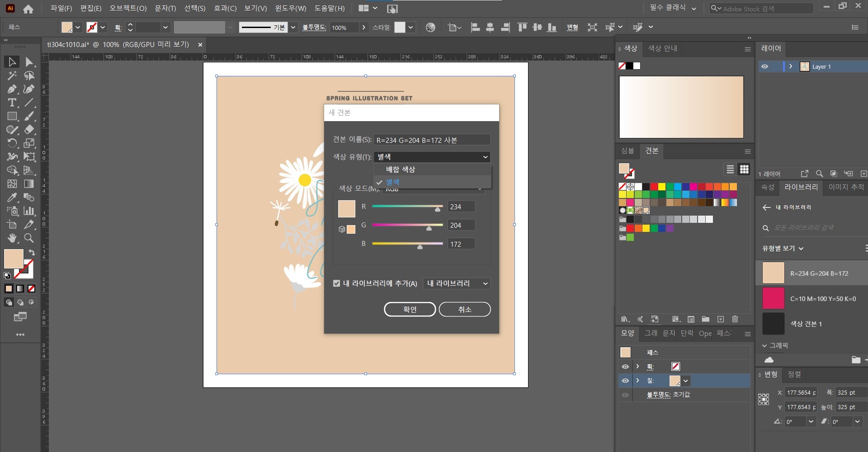Switch to the 심볼 tab

pos(627,151)
